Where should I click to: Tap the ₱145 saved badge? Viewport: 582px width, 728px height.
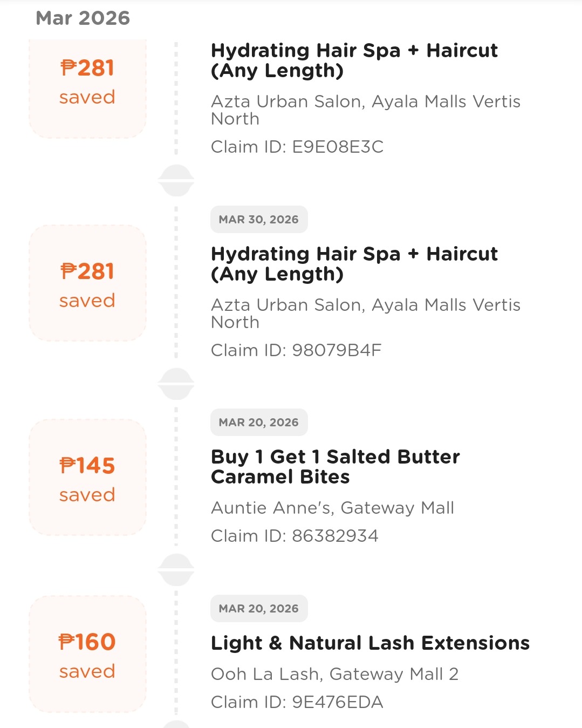[87, 477]
